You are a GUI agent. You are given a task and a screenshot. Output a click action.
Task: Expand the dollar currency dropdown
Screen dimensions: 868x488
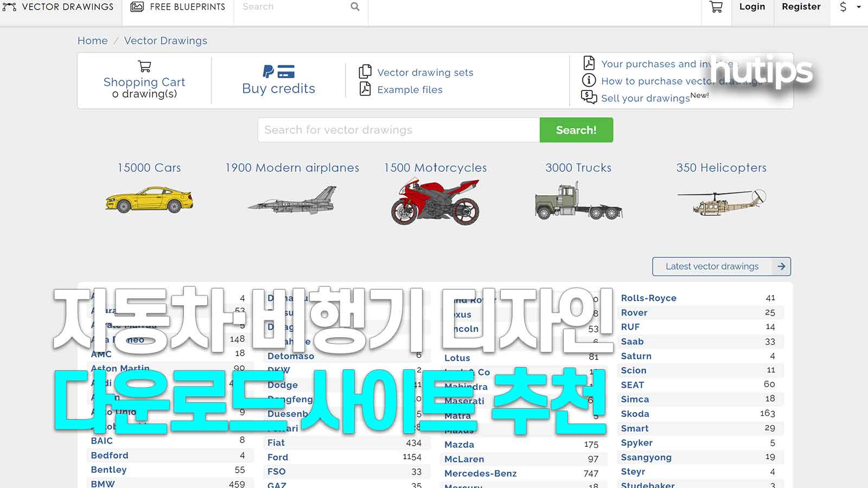[x=850, y=7]
